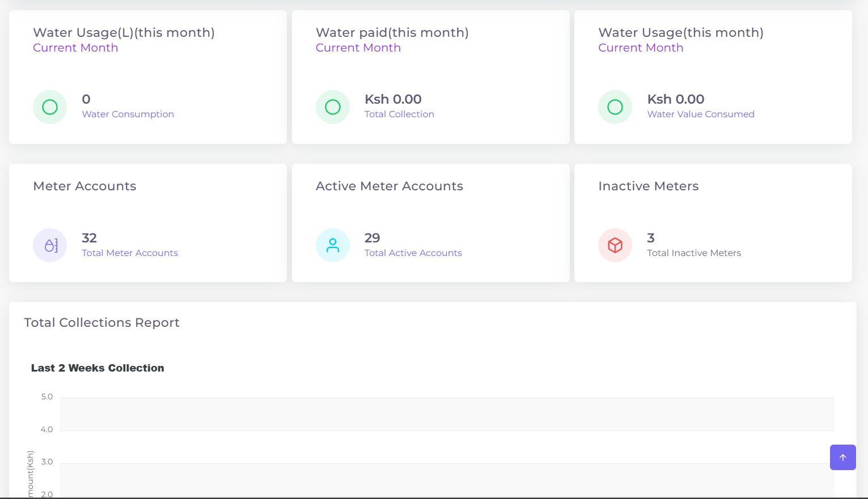This screenshot has height=499, width=868.
Task: Click the green circle icon beside Water Value Consumed
Action: click(615, 106)
